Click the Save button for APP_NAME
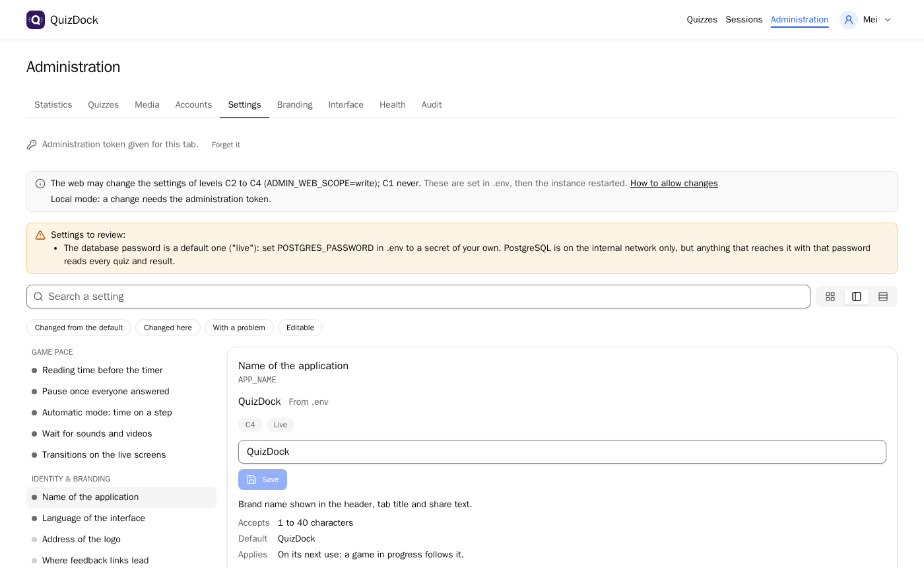This screenshot has width=924, height=568. coord(263,479)
